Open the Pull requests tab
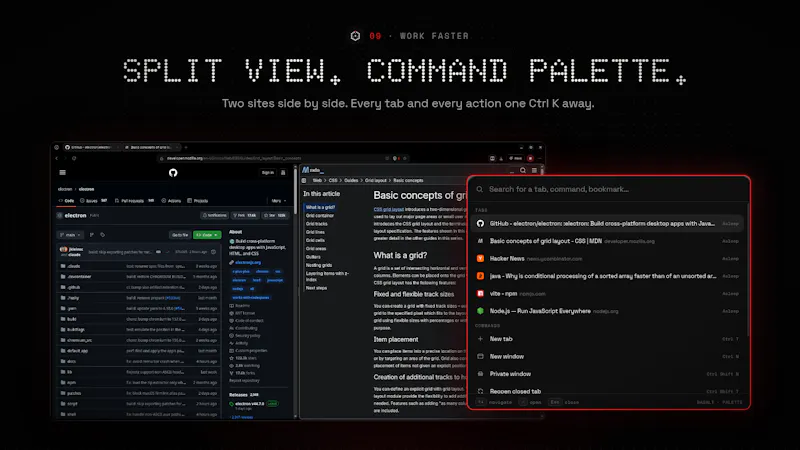800x450 pixels. click(135, 201)
